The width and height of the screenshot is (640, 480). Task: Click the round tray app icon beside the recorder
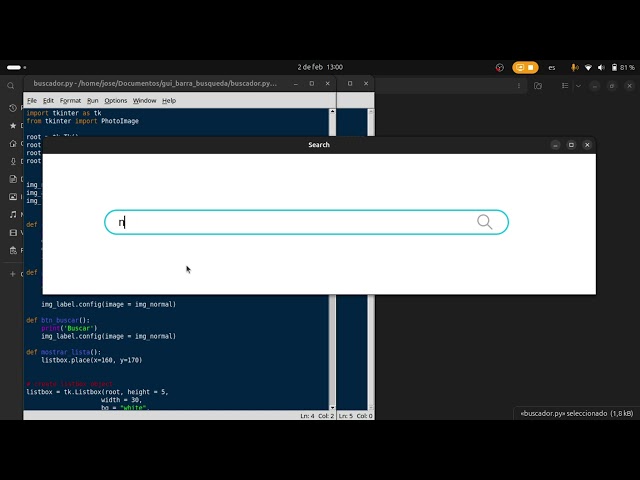pos(500,67)
